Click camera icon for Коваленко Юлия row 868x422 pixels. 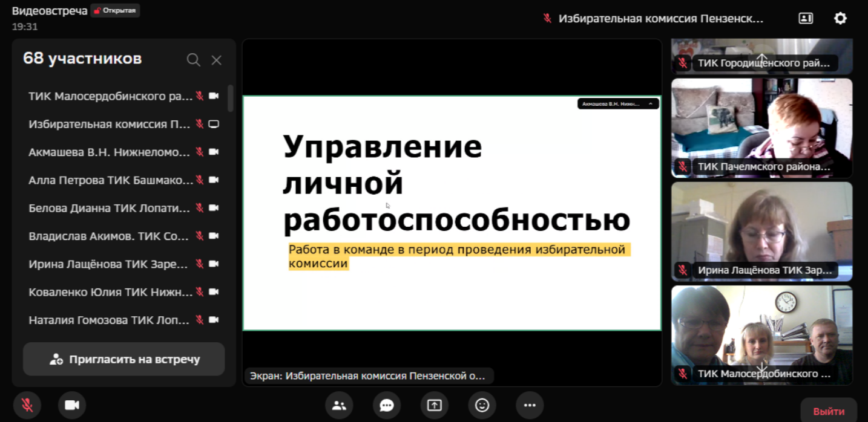coord(214,291)
